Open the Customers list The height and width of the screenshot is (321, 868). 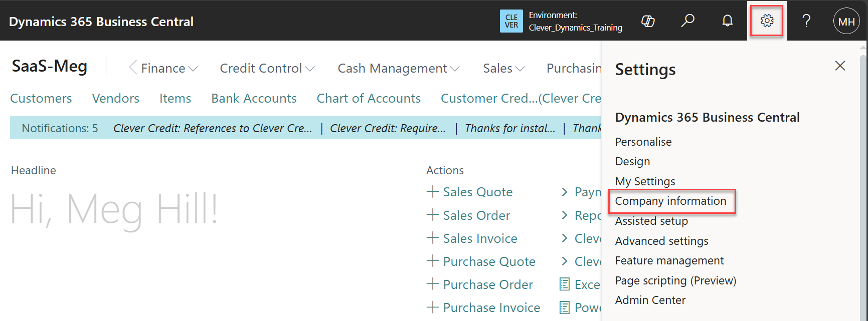(x=41, y=98)
